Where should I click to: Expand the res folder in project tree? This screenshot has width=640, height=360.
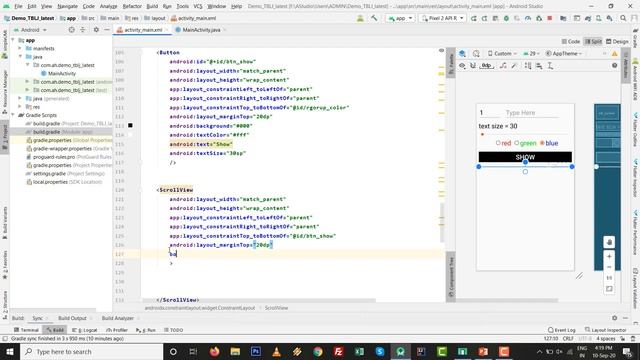click(20, 107)
